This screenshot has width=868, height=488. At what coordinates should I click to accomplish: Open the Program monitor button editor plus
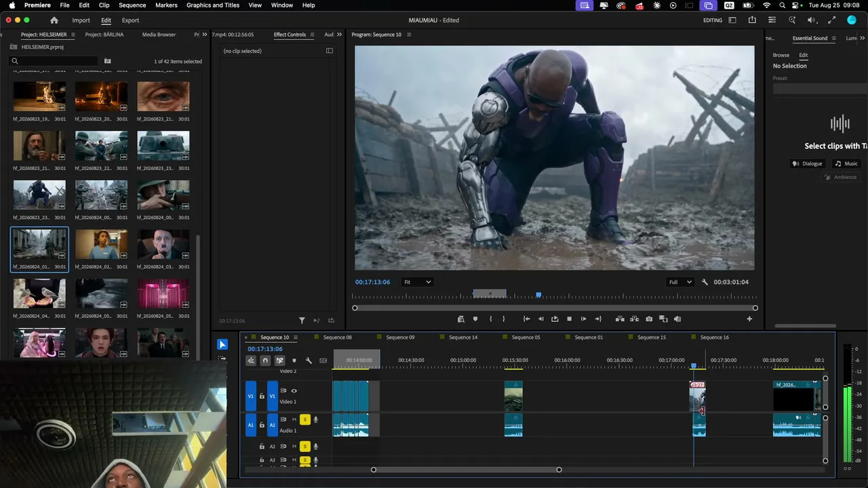click(x=749, y=319)
